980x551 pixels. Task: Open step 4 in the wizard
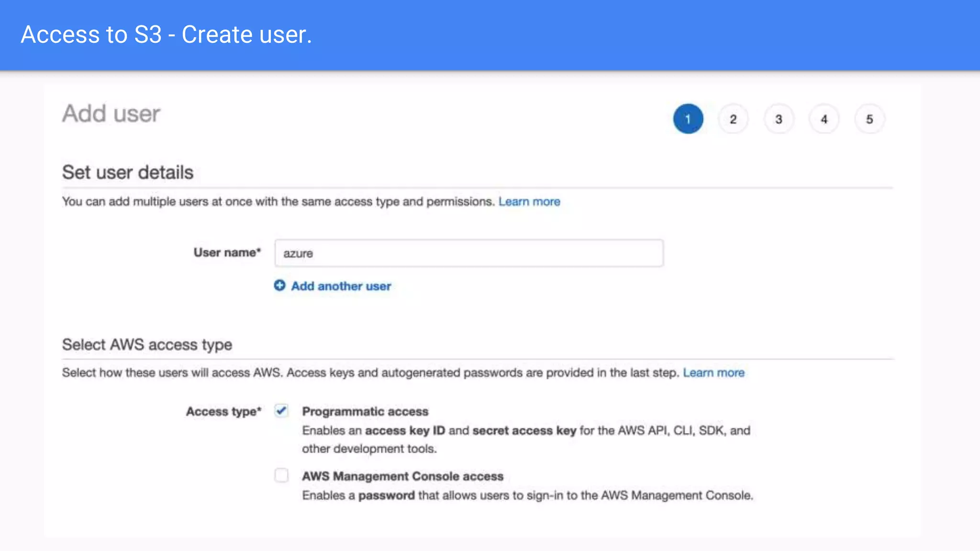tap(824, 119)
